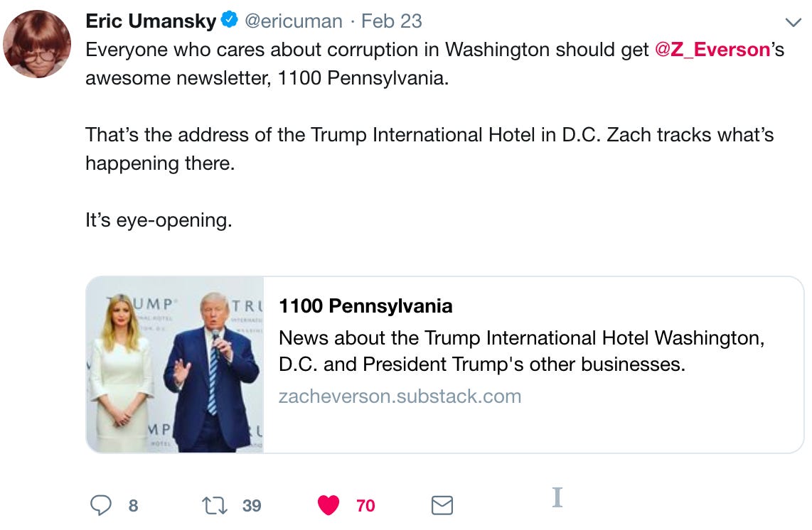Image resolution: width=812 pixels, height=530 pixels.
Task: Click the reply speech bubble icon
Action: tap(100, 505)
